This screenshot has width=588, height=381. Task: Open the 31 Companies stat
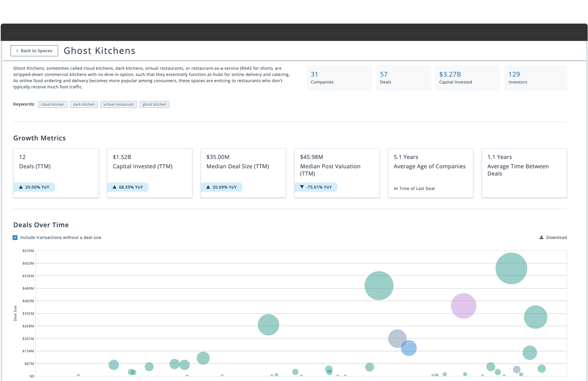click(339, 78)
